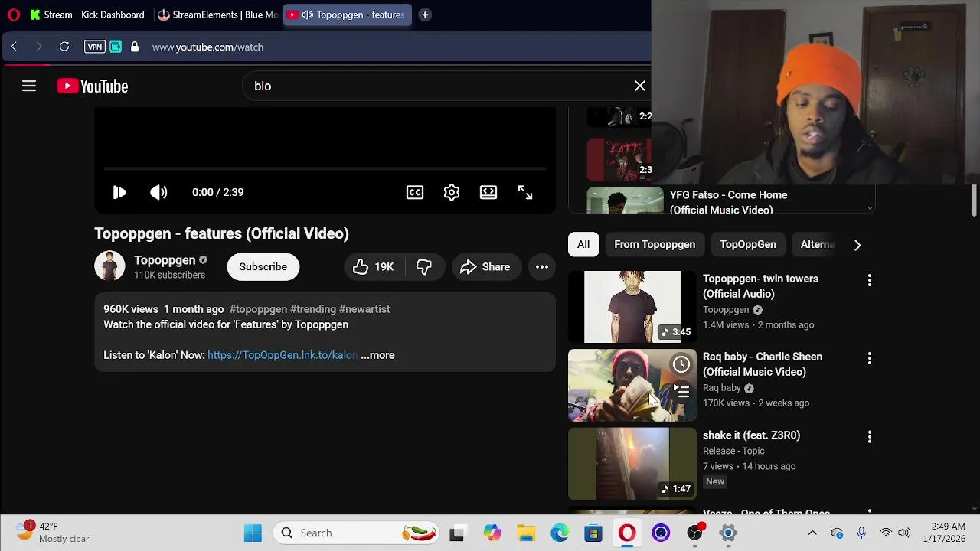Viewport: 980px width, 551px height.
Task: Seek on the video progress bar
Action: pyautogui.click(x=325, y=168)
